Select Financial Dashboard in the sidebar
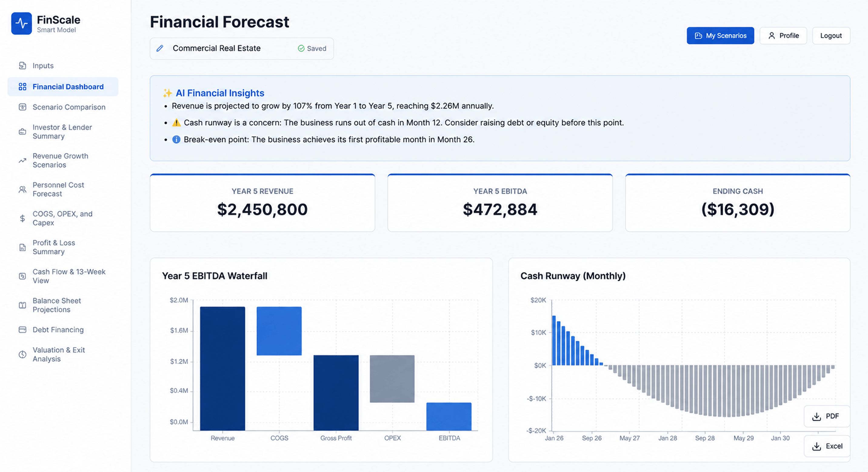Image resolution: width=868 pixels, height=472 pixels. point(63,87)
